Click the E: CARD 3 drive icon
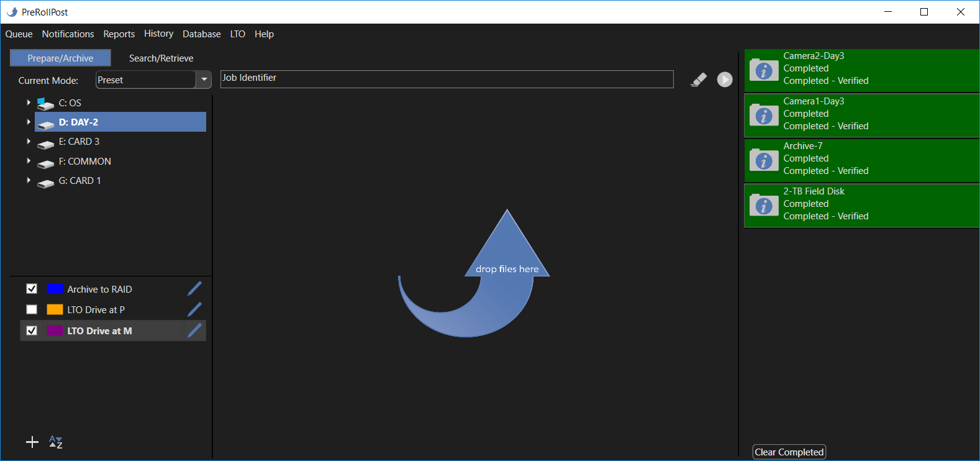 pyautogui.click(x=45, y=144)
